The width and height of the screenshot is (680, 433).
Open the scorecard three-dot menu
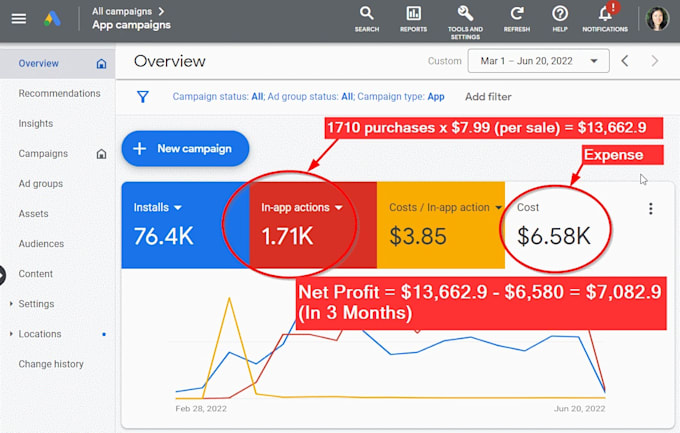click(x=651, y=209)
